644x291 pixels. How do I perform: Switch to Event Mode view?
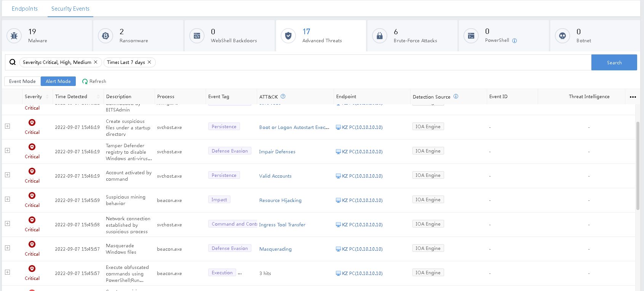tap(22, 81)
